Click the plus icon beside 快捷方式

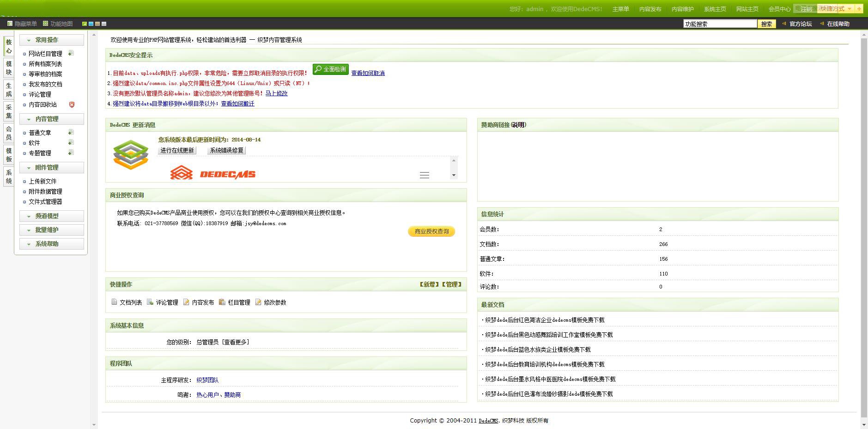859,9
